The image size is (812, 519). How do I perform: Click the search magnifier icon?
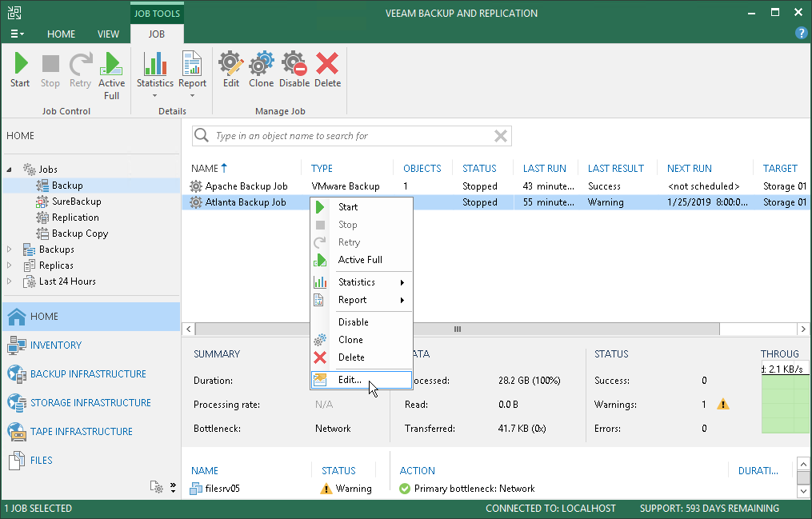point(202,136)
